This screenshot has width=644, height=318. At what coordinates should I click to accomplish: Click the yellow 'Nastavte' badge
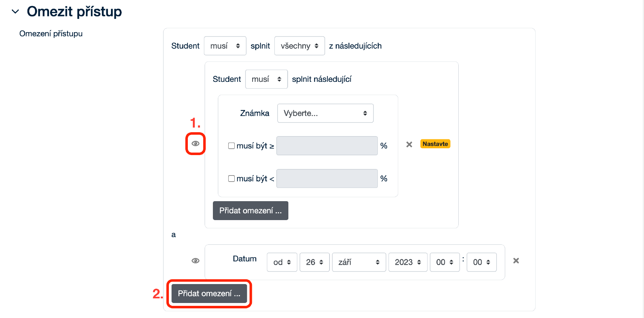pyautogui.click(x=435, y=144)
